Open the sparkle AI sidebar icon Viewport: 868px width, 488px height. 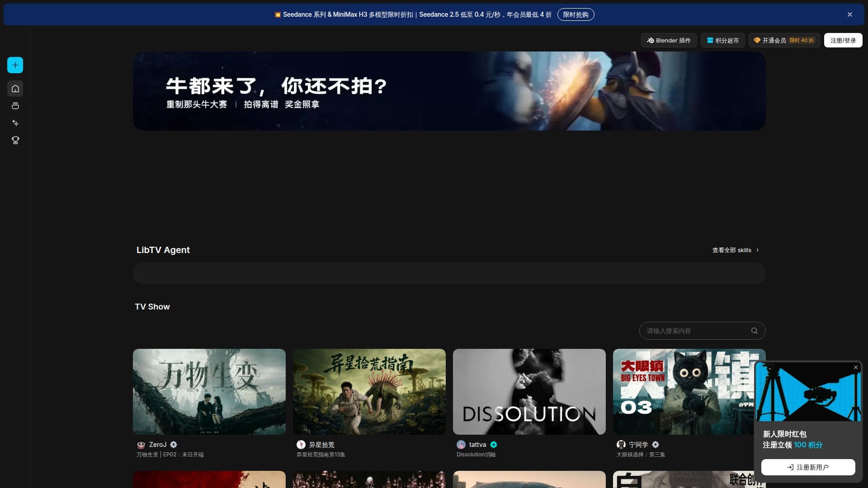pyautogui.click(x=15, y=123)
